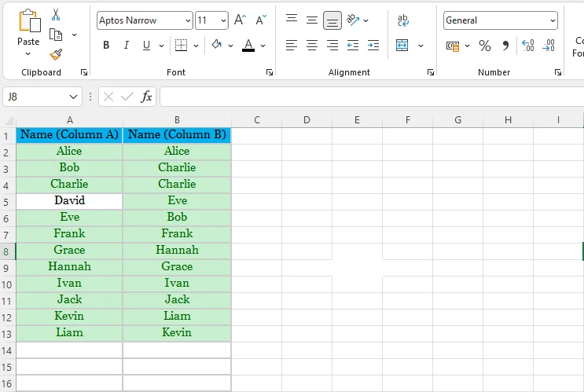Click the text Orientation icon

point(353,20)
